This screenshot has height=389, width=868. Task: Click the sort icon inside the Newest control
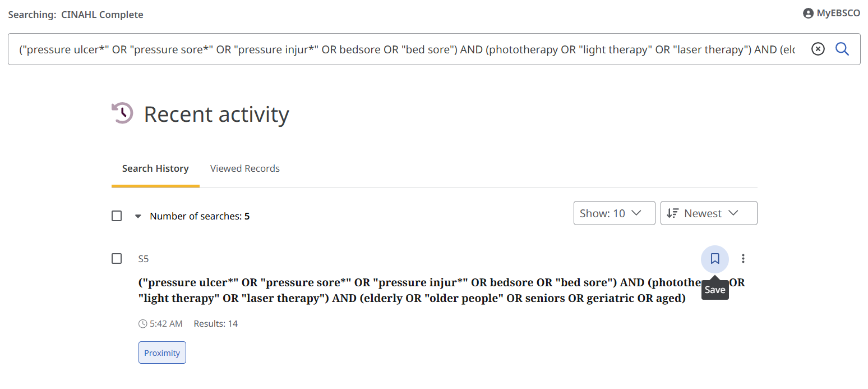point(673,213)
